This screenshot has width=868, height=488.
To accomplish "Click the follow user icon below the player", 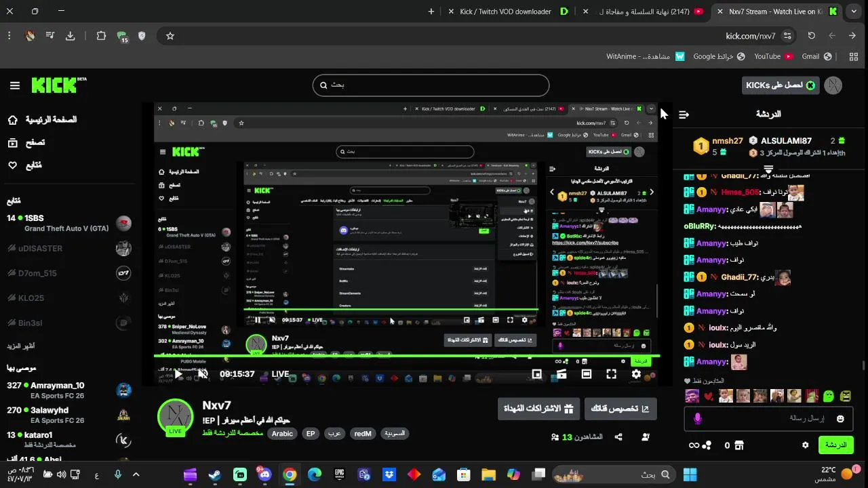I will [x=645, y=437].
